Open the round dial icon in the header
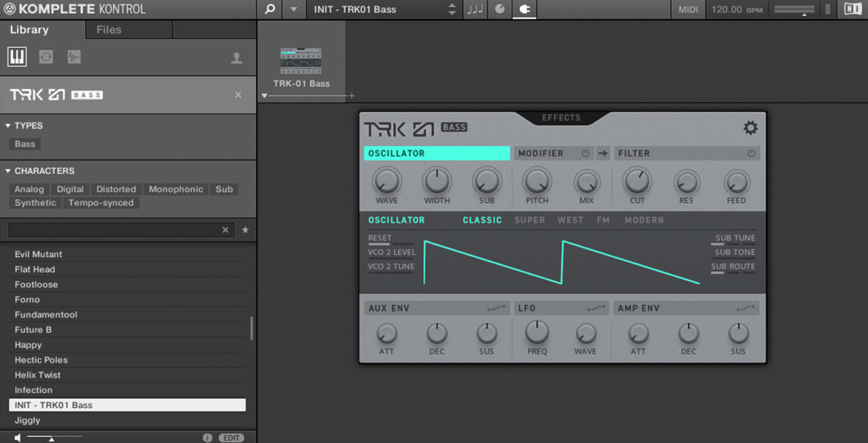 (500, 9)
